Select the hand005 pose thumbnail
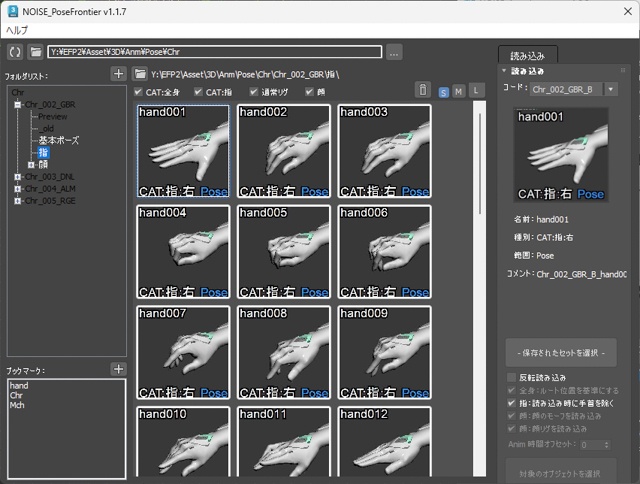 pos(284,252)
